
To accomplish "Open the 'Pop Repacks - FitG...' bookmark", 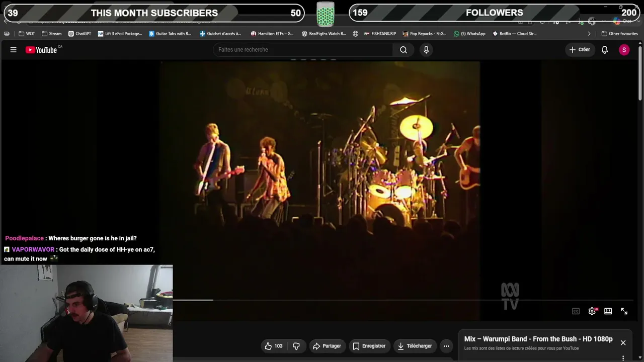I will (424, 34).
